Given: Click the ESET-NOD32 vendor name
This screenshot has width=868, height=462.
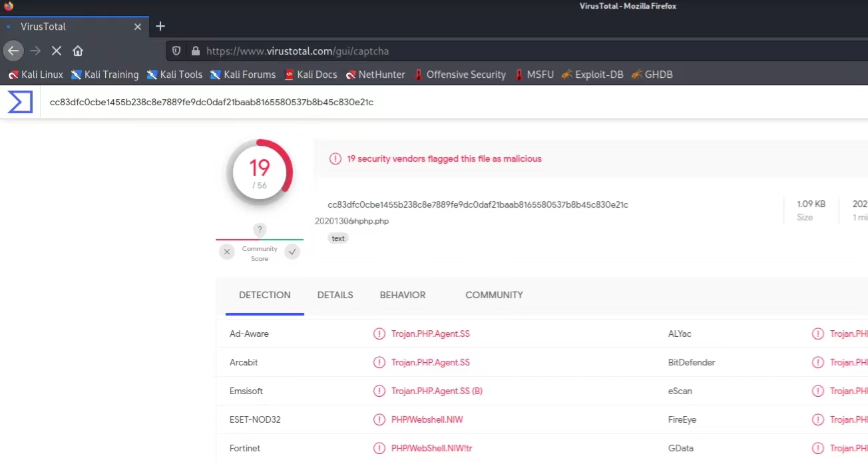Looking at the screenshot, I should (x=255, y=419).
